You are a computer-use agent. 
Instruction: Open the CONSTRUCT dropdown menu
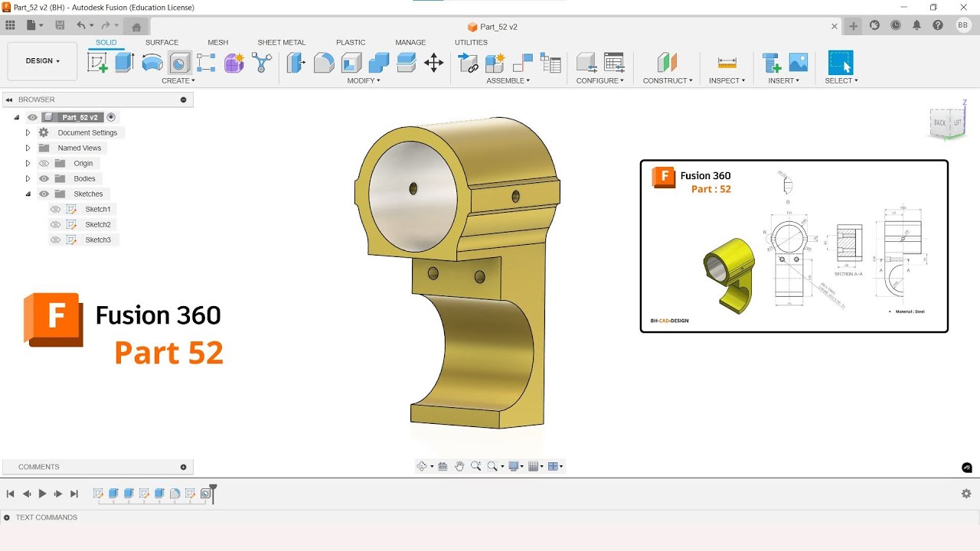pyautogui.click(x=668, y=80)
